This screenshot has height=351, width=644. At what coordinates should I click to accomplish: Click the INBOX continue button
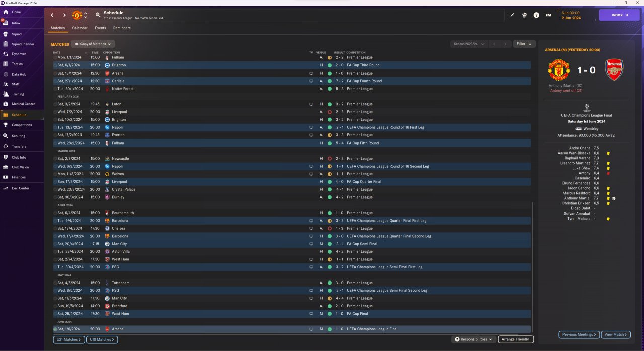click(x=619, y=15)
